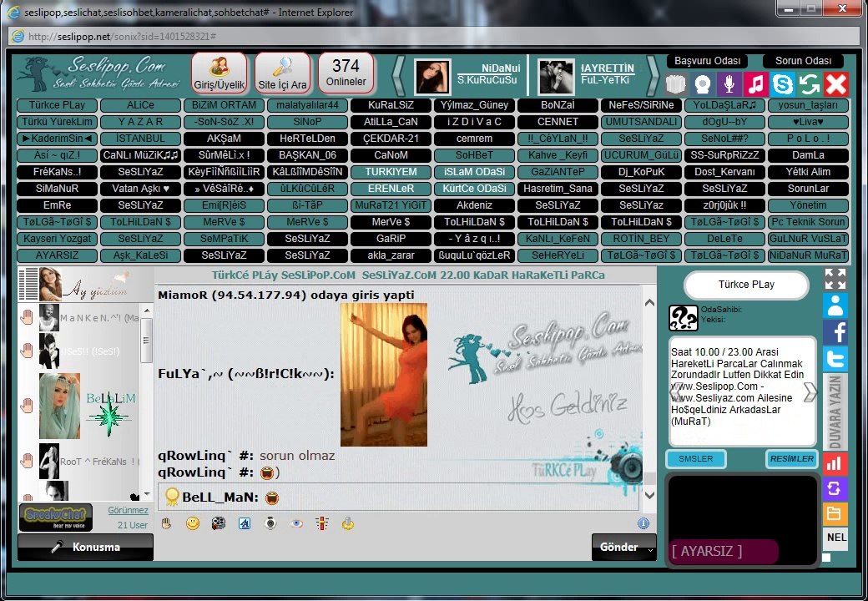Click the green refresh arrows icon
868x601 pixels.
pyautogui.click(x=810, y=84)
